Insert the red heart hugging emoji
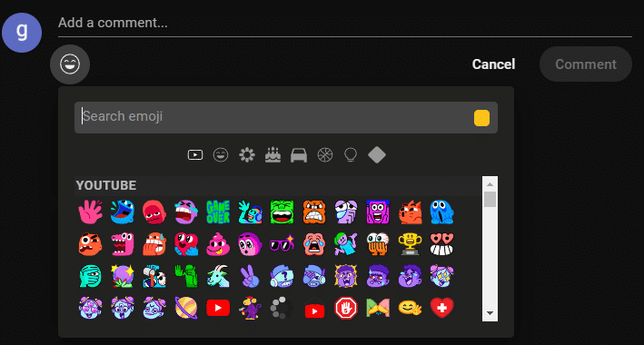Viewport: 644px width, 345px height. (186, 244)
